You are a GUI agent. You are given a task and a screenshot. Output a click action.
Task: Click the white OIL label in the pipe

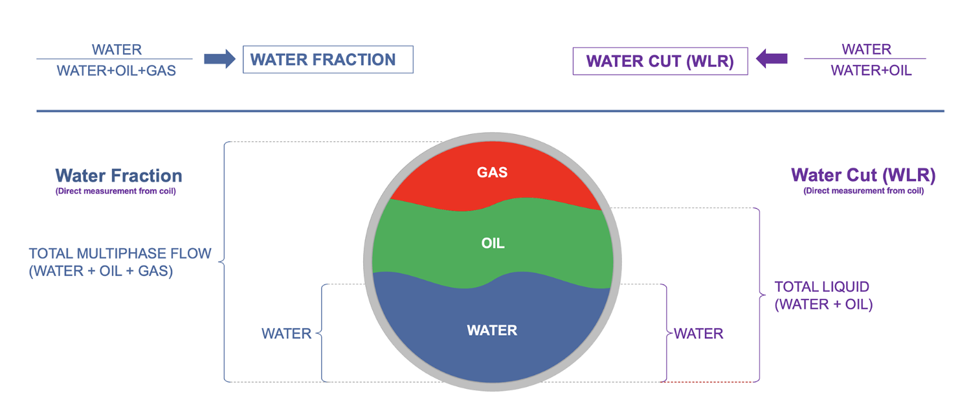coord(493,244)
